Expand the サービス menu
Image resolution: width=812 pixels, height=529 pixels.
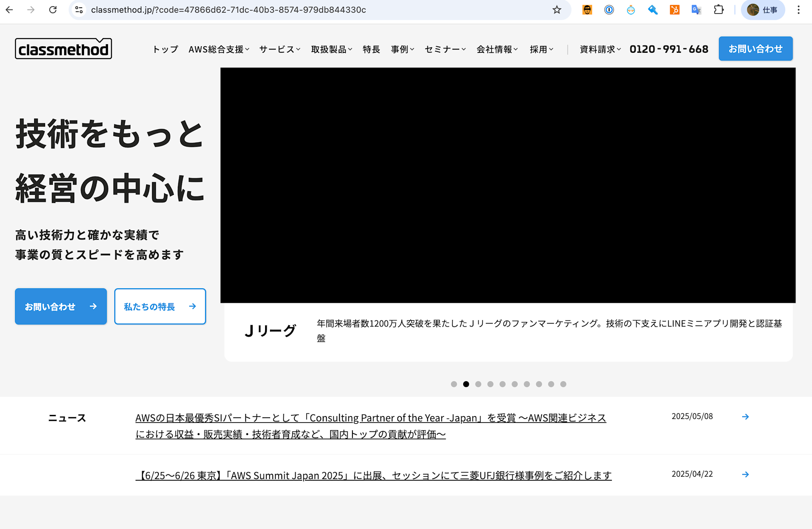[x=280, y=49]
